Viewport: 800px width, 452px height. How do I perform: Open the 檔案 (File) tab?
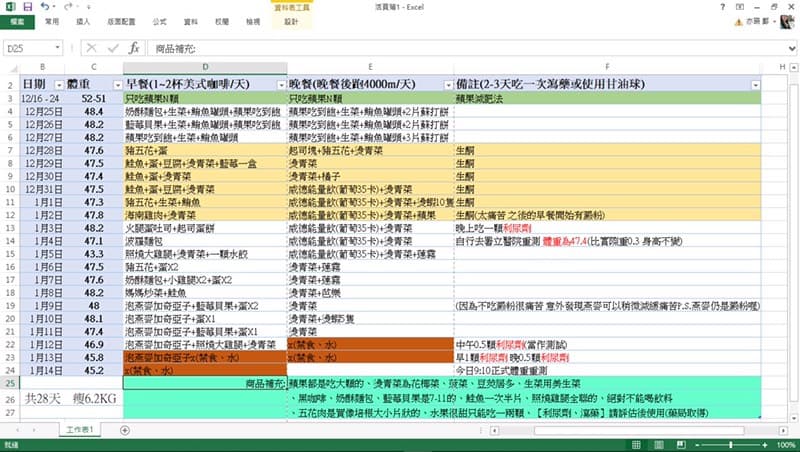[17, 21]
